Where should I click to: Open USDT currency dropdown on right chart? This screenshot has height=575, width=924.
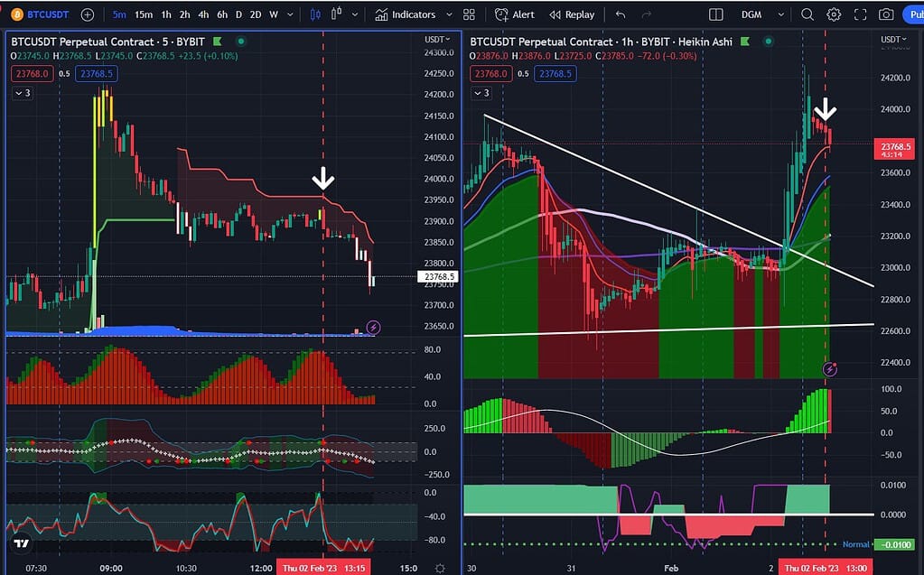[x=894, y=40]
